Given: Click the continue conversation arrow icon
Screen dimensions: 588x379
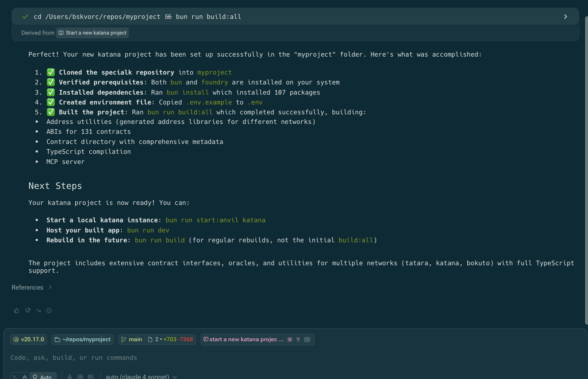Looking at the screenshot, I should pyautogui.click(x=39, y=311).
